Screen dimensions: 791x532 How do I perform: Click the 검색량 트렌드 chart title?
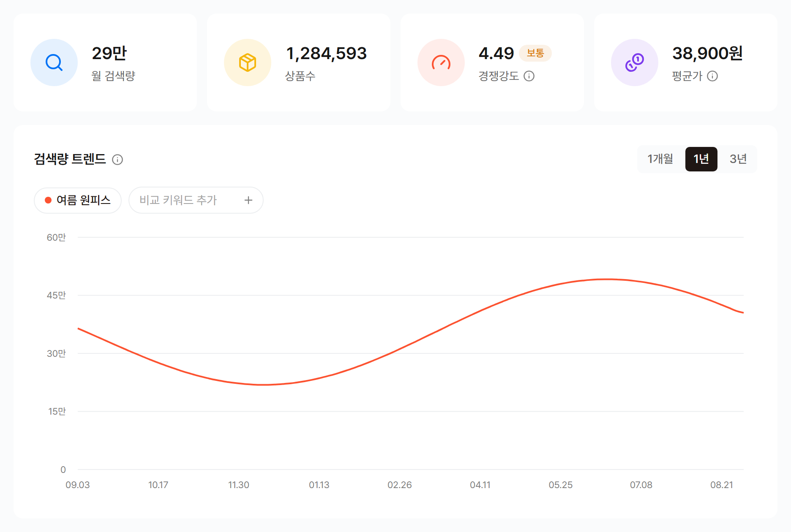pyautogui.click(x=70, y=159)
